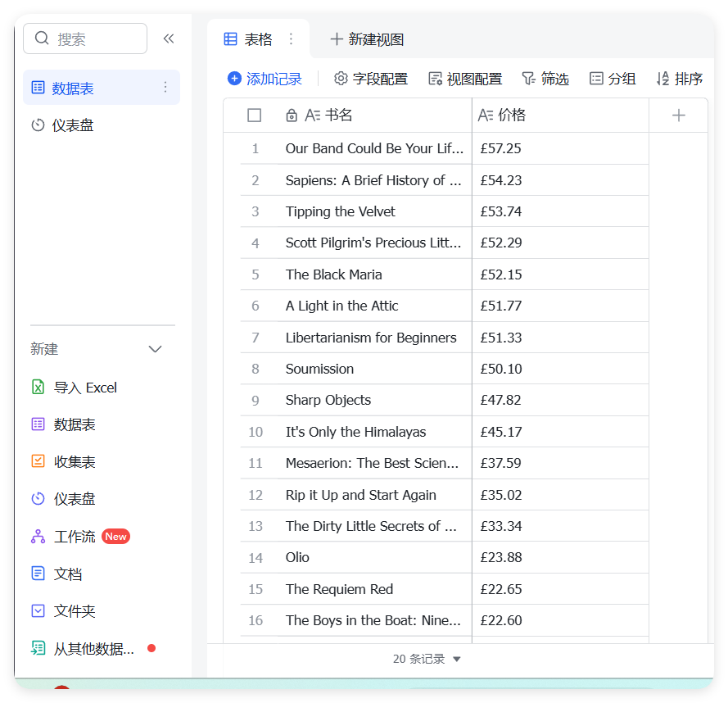Click the 添加记录 button
The image size is (728, 703).
(x=265, y=79)
